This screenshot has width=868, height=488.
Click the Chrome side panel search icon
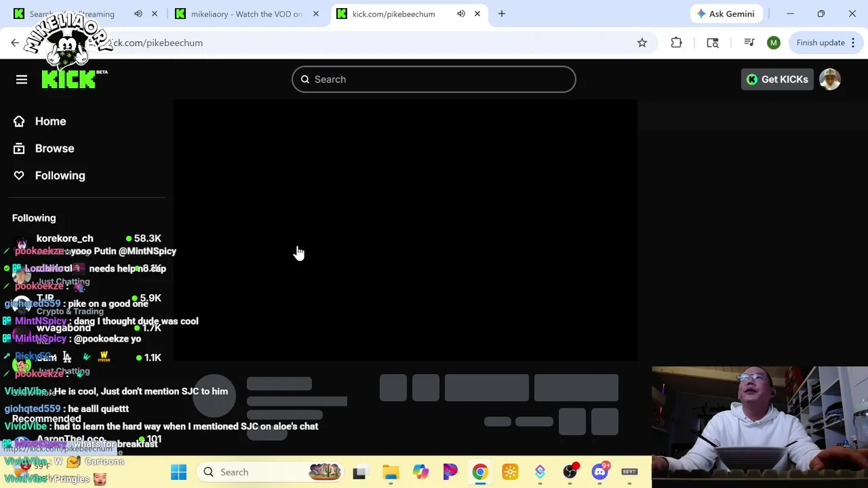tap(713, 43)
